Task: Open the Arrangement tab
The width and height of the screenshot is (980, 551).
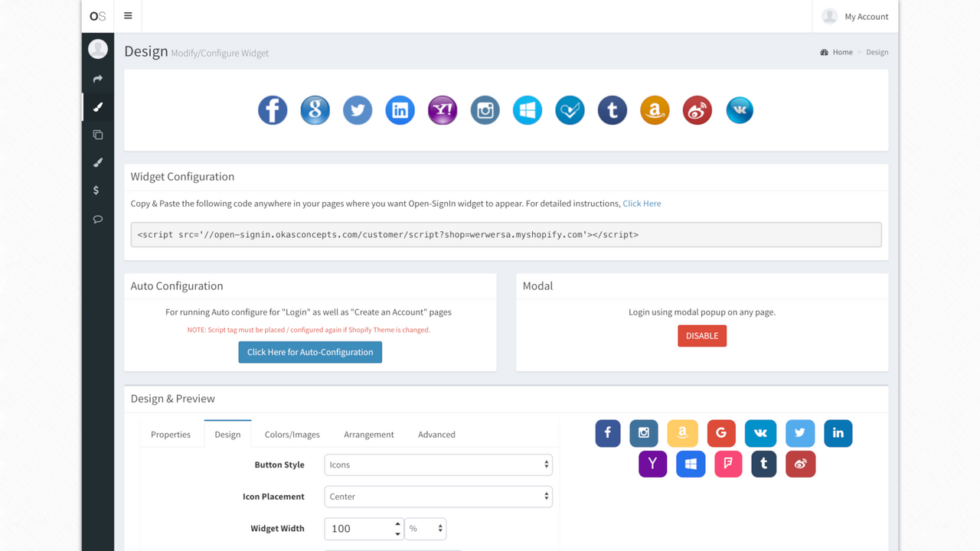Action: (368, 434)
